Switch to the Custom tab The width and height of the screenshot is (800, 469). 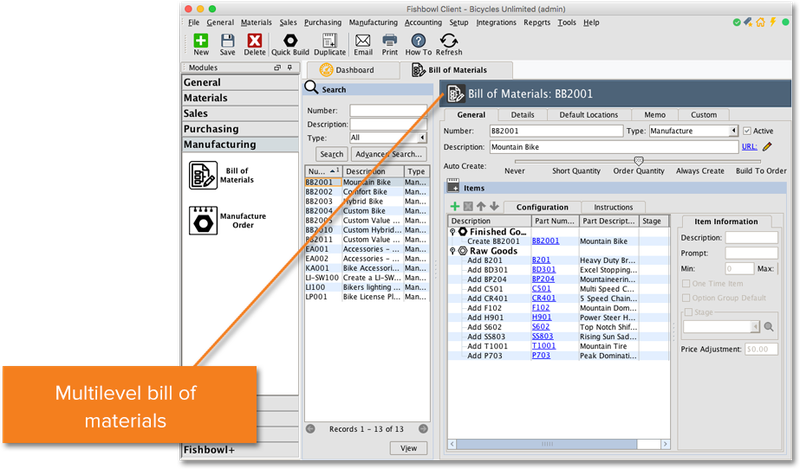pos(704,115)
